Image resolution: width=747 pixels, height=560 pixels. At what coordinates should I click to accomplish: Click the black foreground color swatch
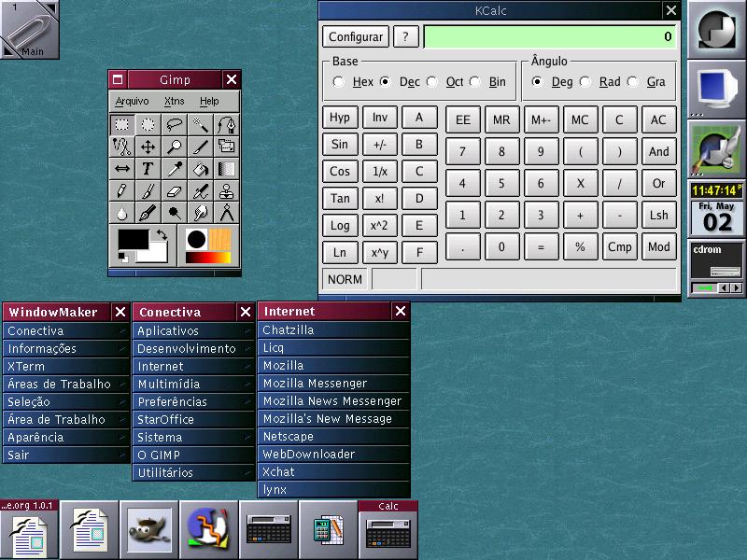click(133, 239)
